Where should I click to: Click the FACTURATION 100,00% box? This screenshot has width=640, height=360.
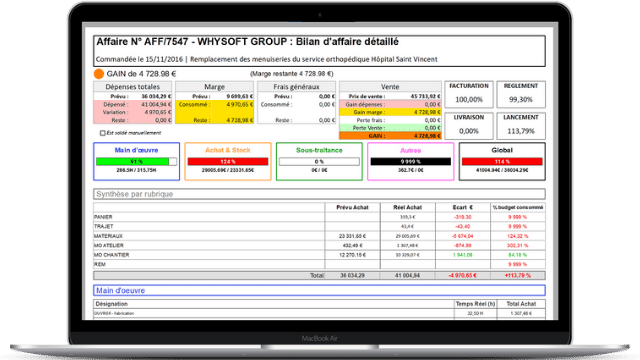click(469, 94)
